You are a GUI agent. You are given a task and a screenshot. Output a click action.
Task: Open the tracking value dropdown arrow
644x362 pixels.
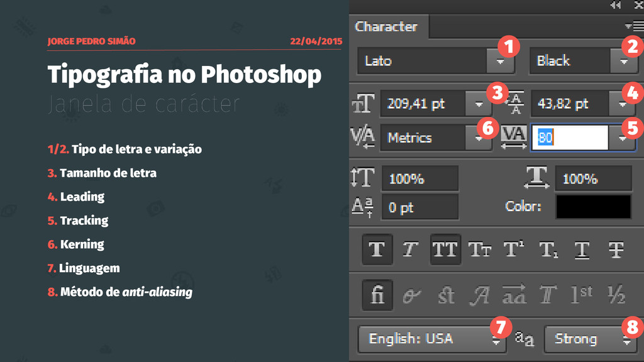tap(623, 138)
